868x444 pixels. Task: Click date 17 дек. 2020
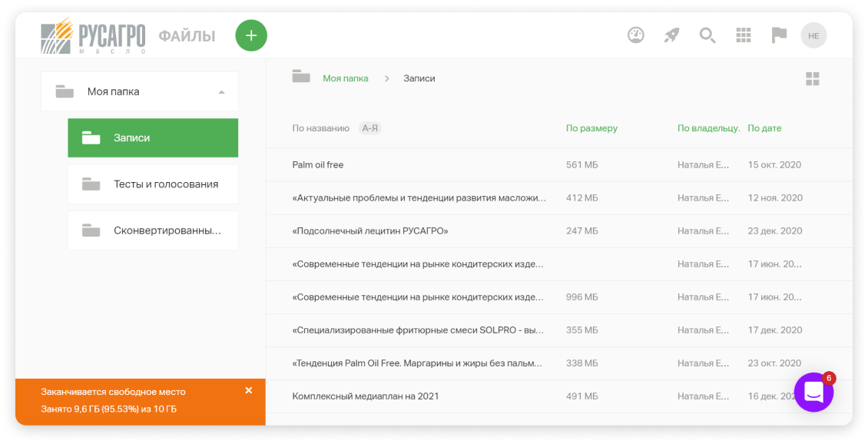[x=775, y=330]
